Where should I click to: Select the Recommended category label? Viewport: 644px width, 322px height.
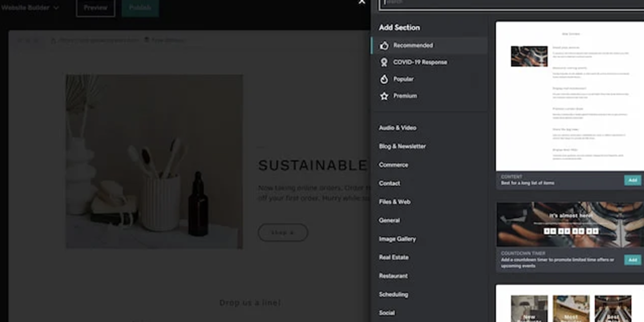pyautogui.click(x=413, y=46)
